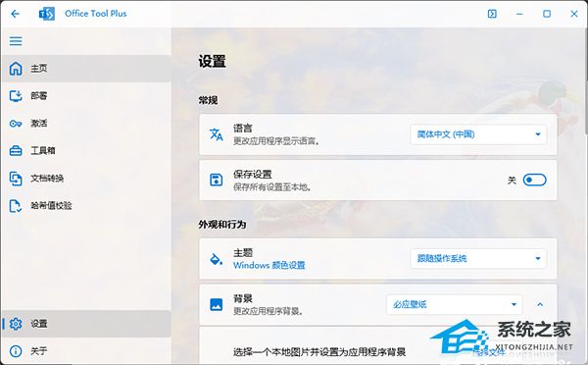Toggle the hamburger navigation menu
This screenshot has width=588, height=365.
[16, 41]
